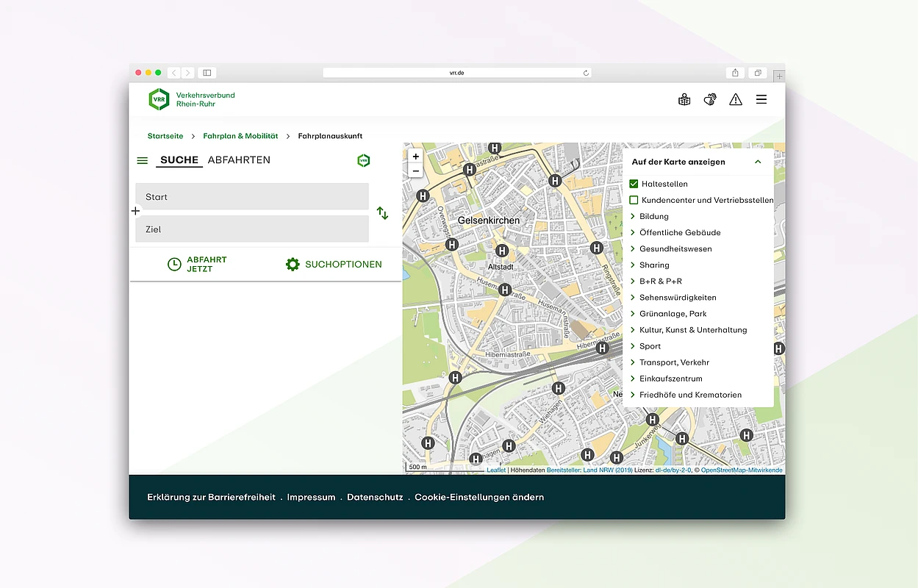Enable Kundencenter und Vertriebsstellen checkbox
The height and width of the screenshot is (588, 918).
click(x=634, y=200)
